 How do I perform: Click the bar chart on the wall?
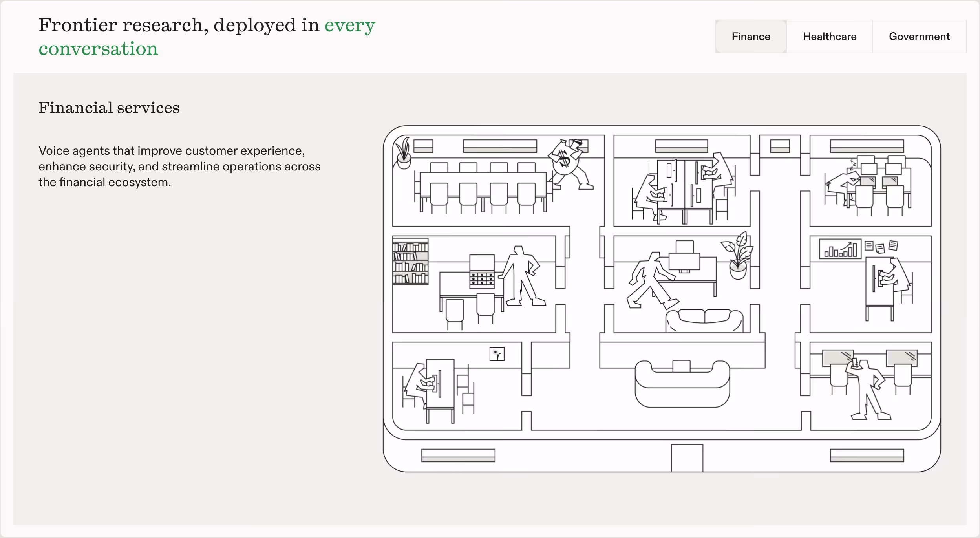(840, 249)
